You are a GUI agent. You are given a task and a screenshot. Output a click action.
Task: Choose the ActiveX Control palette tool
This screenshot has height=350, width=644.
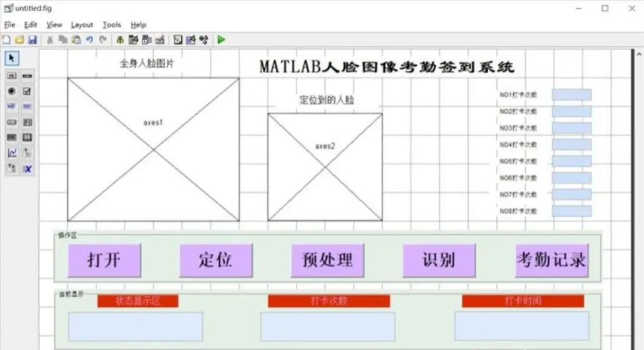27,168
